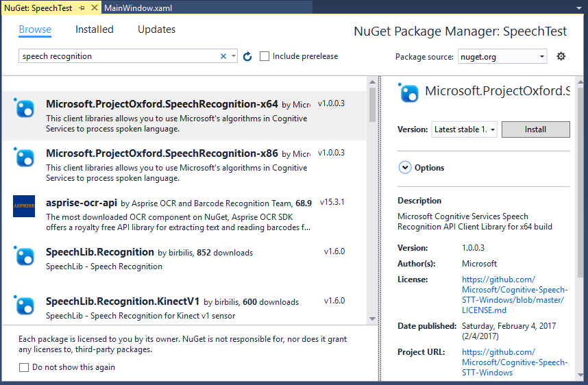Click the Date published value
This screenshot has height=385, width=588.
tap(509, 331)
